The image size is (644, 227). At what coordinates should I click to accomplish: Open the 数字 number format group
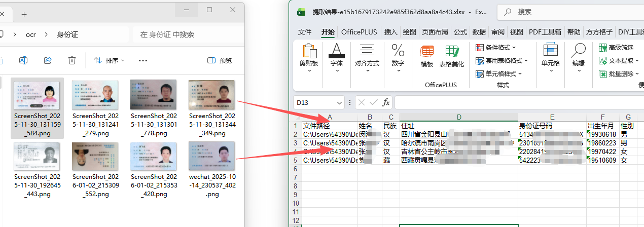pos(398,58)
